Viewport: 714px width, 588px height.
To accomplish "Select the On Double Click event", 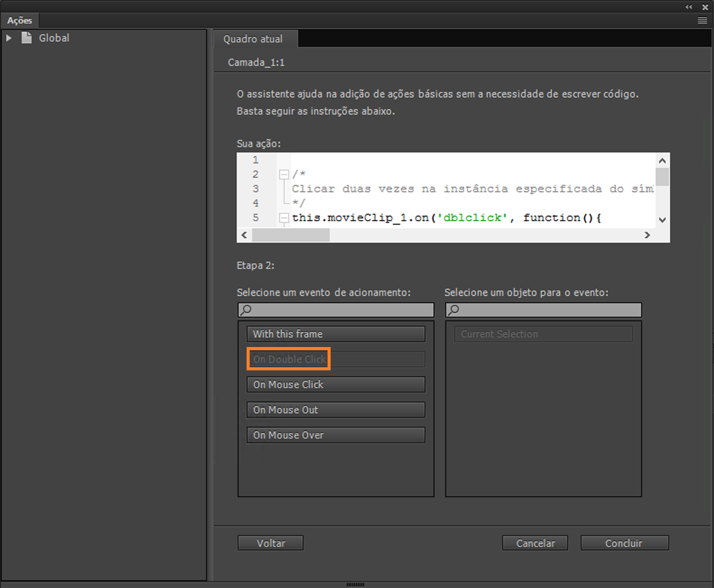I will (x=336, y=359).
